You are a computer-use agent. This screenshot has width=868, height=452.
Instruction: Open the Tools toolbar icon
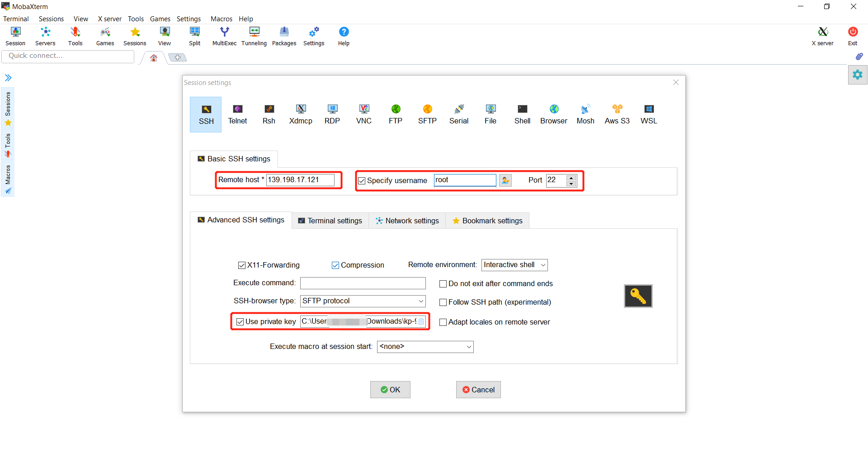[75, 36]
